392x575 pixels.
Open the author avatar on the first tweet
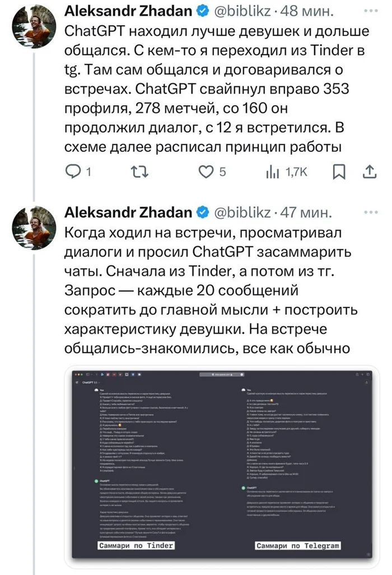34,25
